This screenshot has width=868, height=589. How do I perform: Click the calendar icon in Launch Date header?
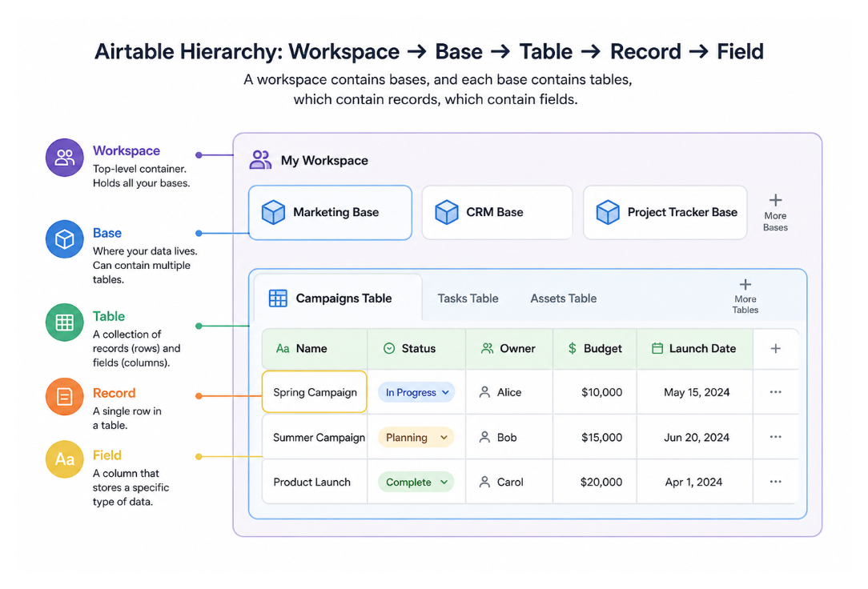point(657,348)
